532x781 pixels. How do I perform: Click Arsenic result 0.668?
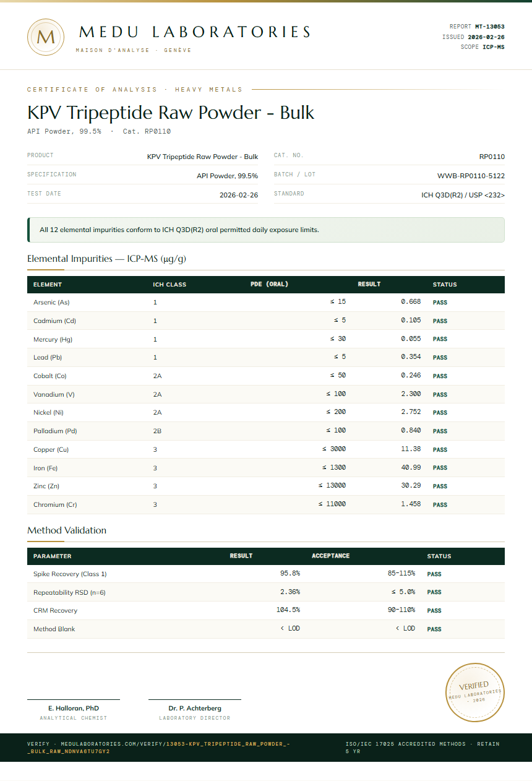(411, 302)
